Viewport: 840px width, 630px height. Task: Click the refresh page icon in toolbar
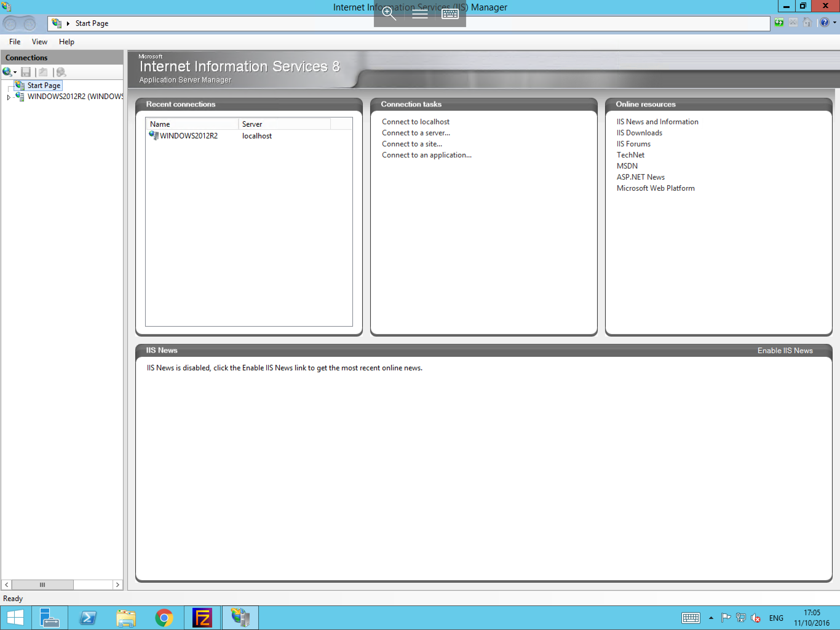tap(779, 23)
